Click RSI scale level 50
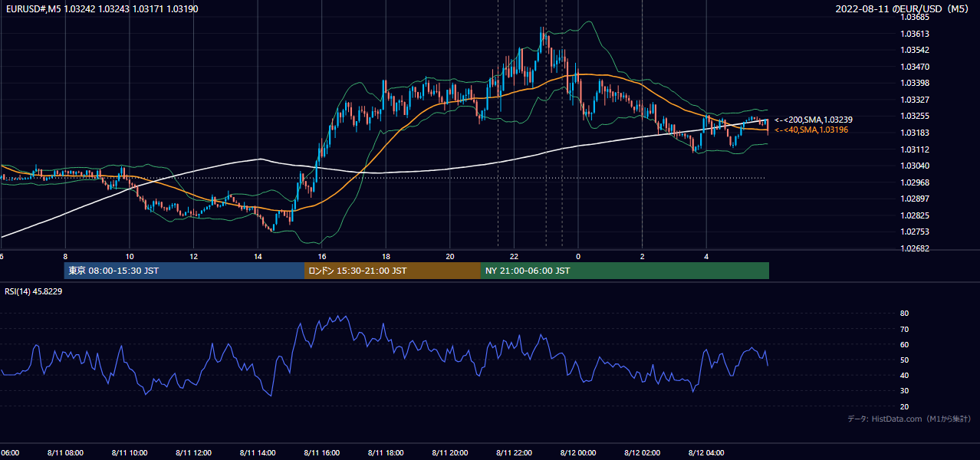Image resolution: width=980 pixels, height=460 pixels. tap(904, 360)
